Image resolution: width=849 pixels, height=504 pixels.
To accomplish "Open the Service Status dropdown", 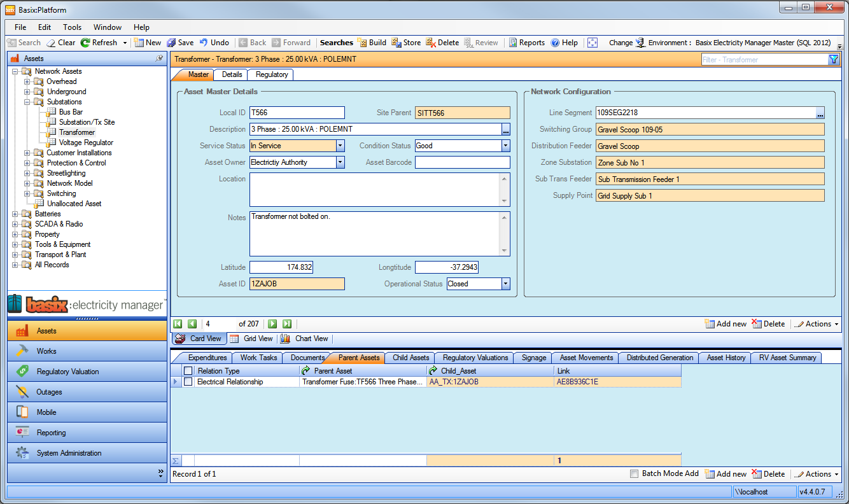I will (x=340, y=146).
